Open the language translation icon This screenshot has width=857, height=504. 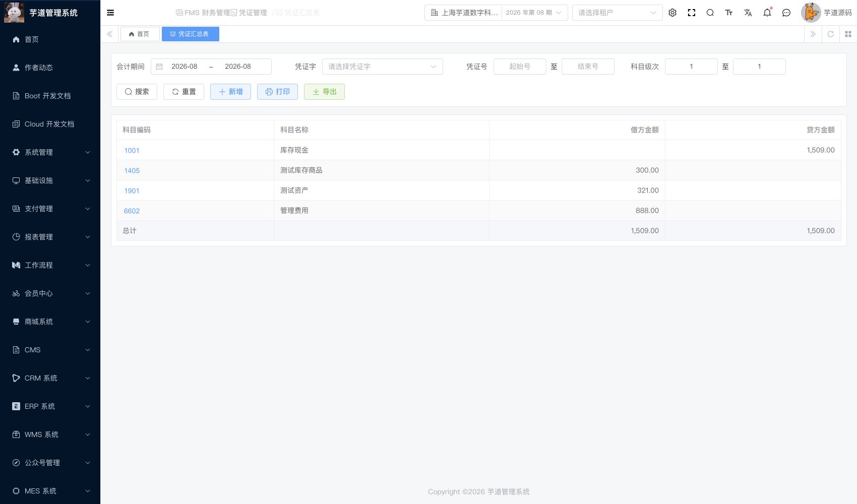[x=748, y=13]
